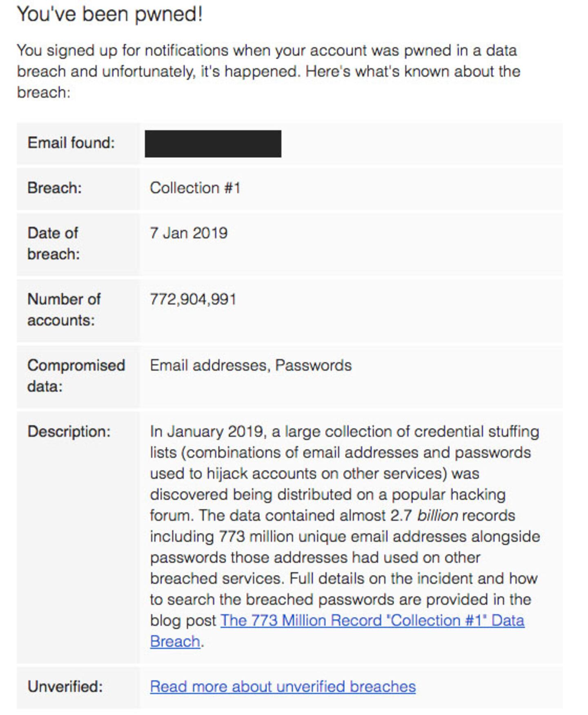The width and height of the screenshot is (588, 715).
Task: Click the italic word "billion" in description
Action: point(437,516)
